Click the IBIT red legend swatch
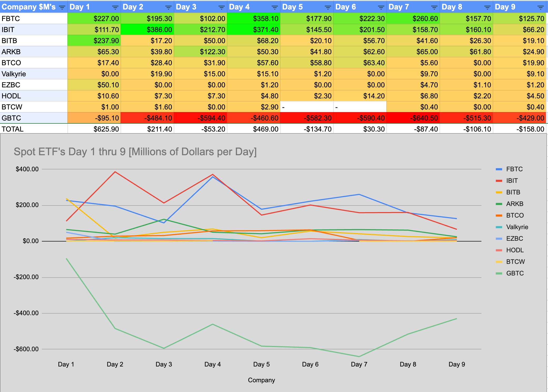 click(x=499, y=181)
